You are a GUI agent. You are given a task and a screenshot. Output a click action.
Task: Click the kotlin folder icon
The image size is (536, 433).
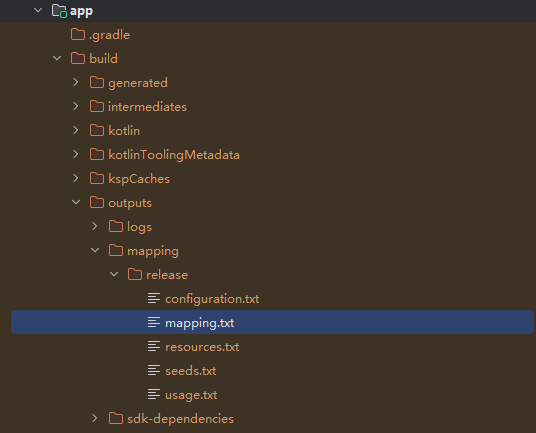[x=97, y=131]
